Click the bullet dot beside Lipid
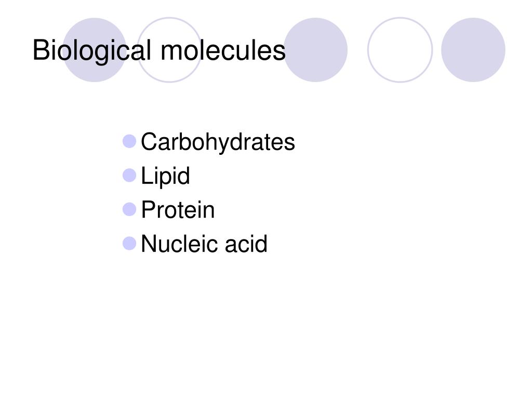The height and width of the screenshot is (399, 532). (129, 175)
